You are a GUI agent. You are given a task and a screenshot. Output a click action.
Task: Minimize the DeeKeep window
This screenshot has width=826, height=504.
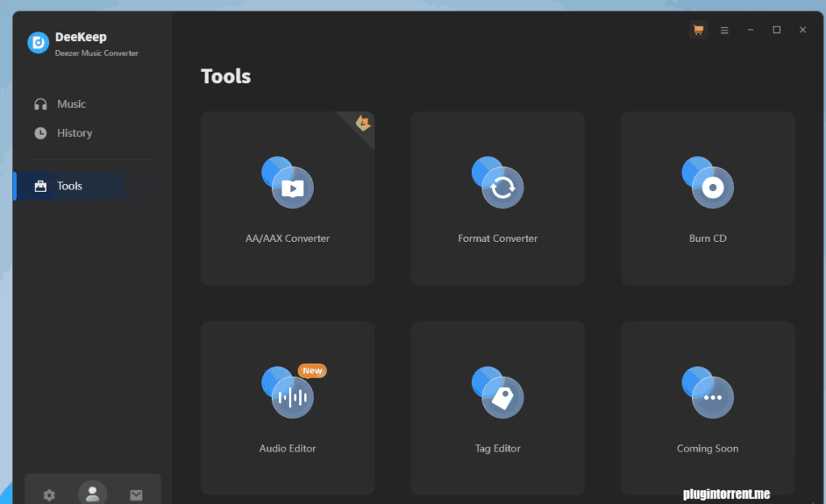(x=750, y=30)
